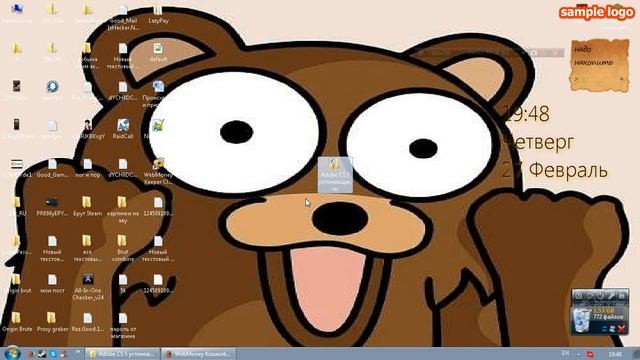Click the taskbar clock in tray
Viewport: 640px width, 360px height.
[615, 354]
